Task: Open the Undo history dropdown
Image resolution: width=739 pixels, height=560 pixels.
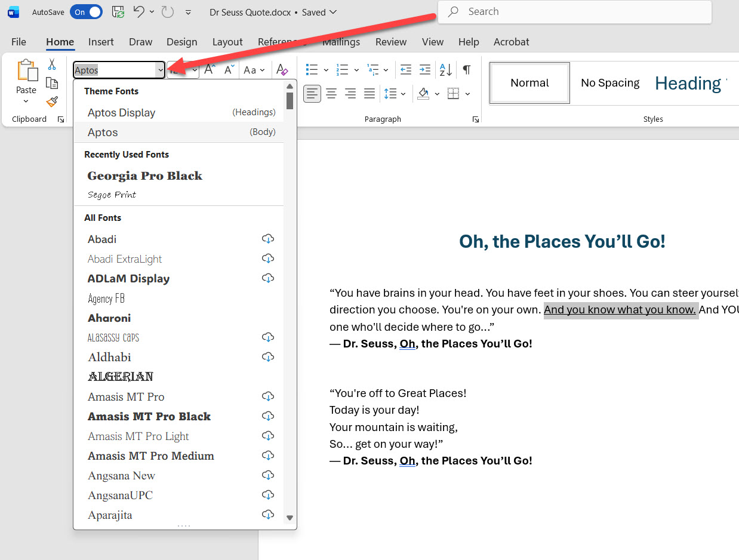Action: pyautogui.click(x=152, y=12)
